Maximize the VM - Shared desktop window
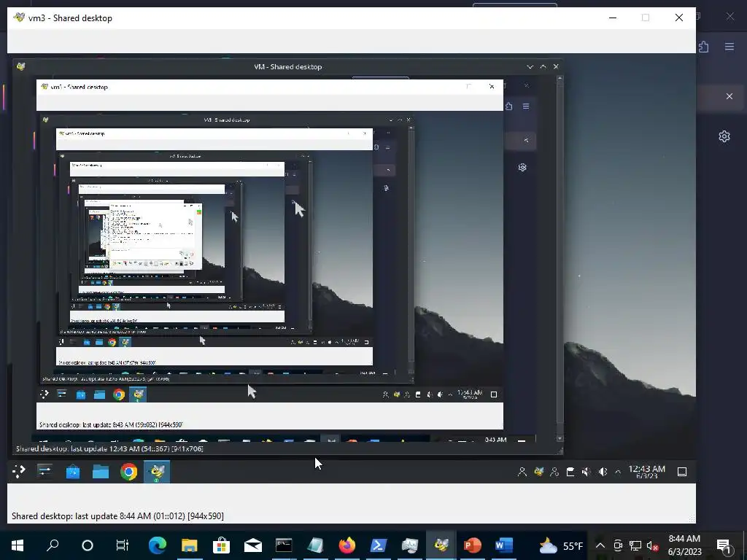This screenshot has width=747, height=560. click(543, 66)
